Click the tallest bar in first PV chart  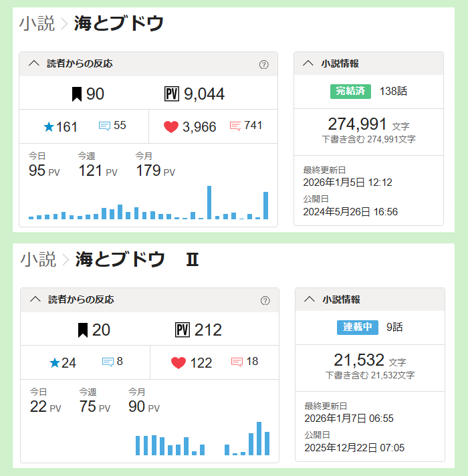(x=209, y=202)
